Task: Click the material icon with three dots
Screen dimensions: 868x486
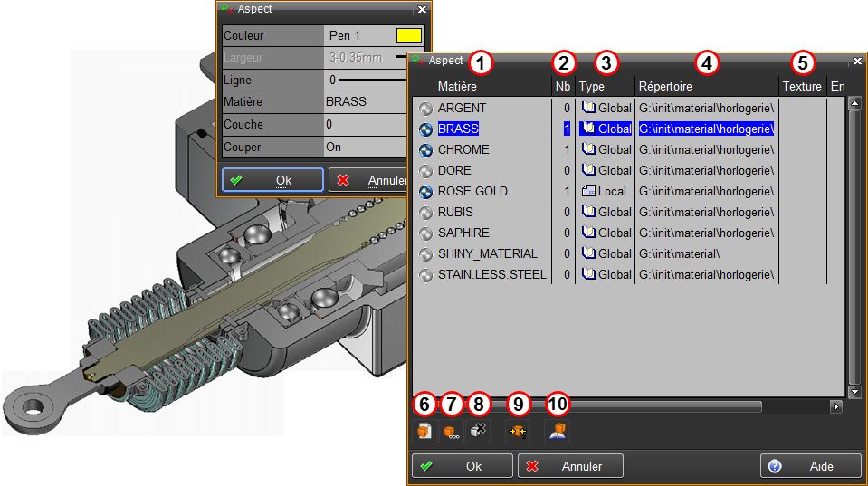Action: (451, 432)
